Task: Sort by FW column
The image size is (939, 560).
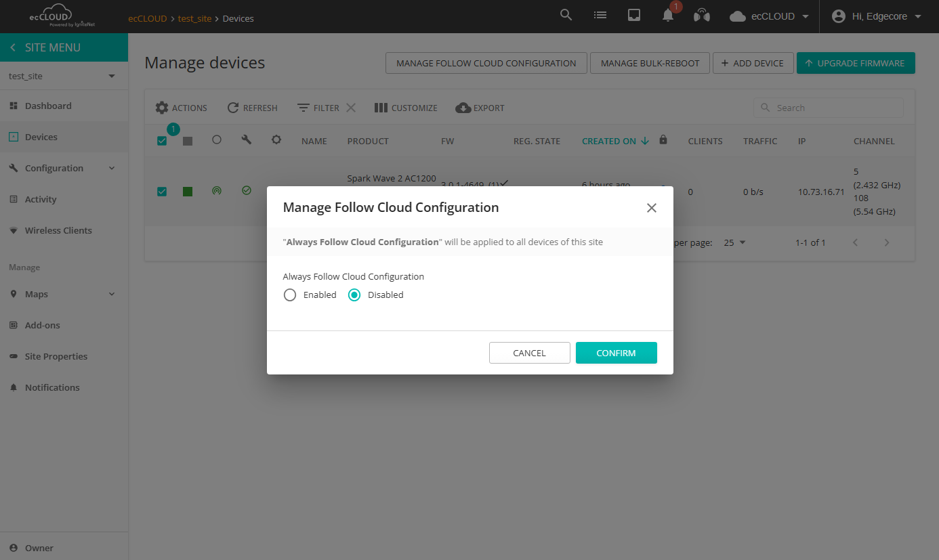Action: click(447, 141)
